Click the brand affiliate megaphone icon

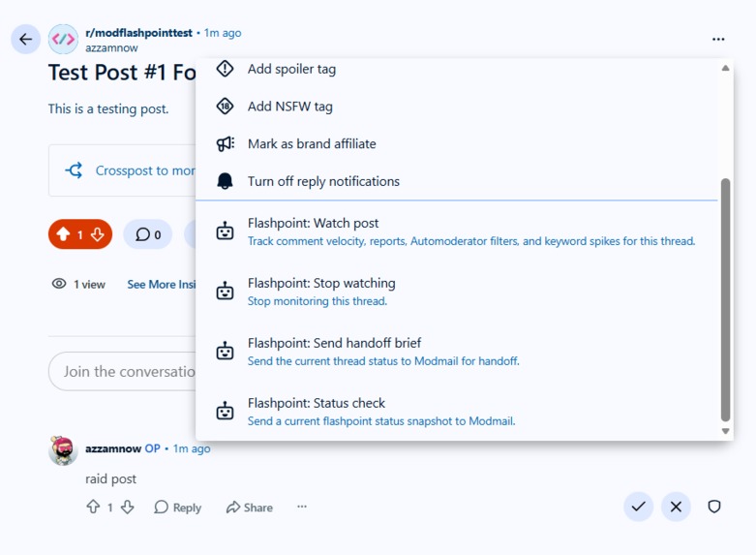tap(225, 143)
